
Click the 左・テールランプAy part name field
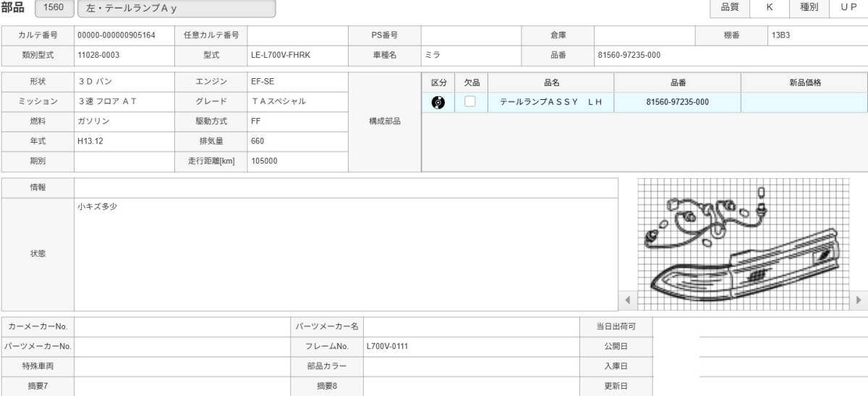click(x=176, y=9)
